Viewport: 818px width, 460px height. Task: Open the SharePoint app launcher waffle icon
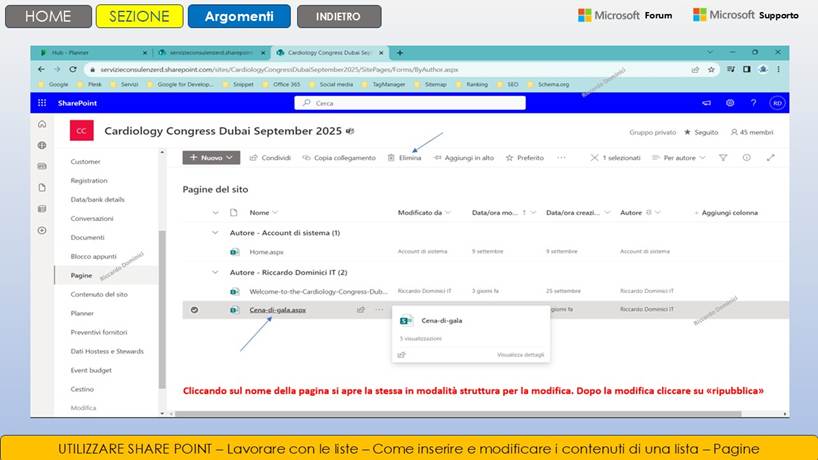[42, 103]
